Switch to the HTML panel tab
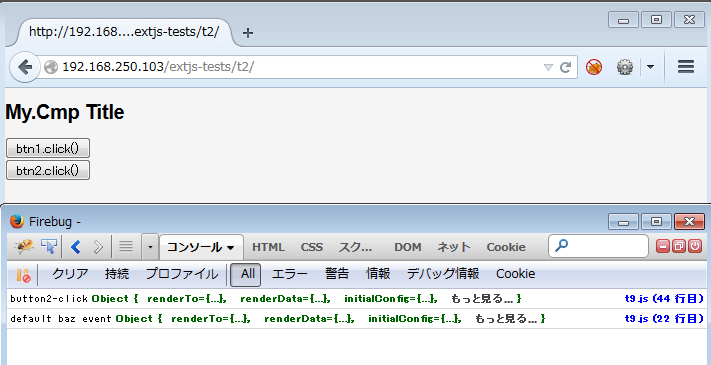711x365 pixels. click(268, 247)
